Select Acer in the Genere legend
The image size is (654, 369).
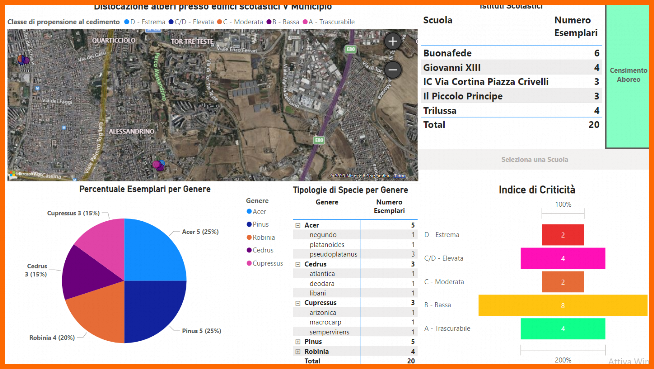click(256, 212)
